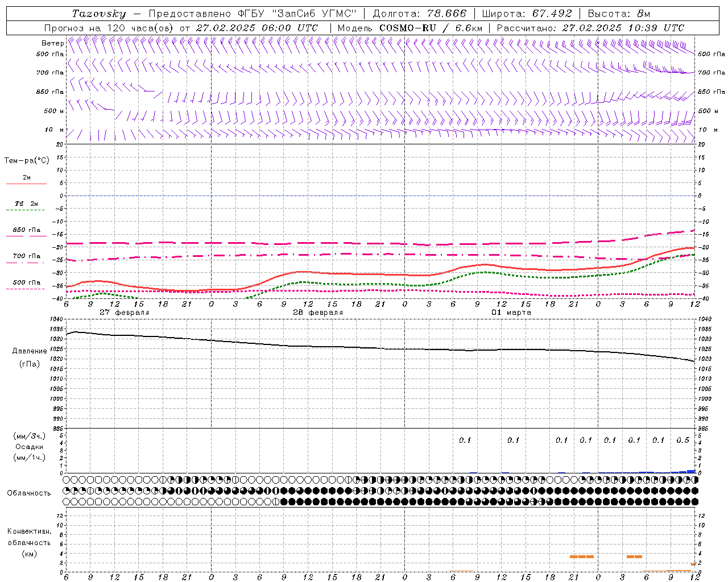Select the (мм/1ч.) precipitation unit label
The width and height of the screenshot is (728, 582).
(30, 458)
